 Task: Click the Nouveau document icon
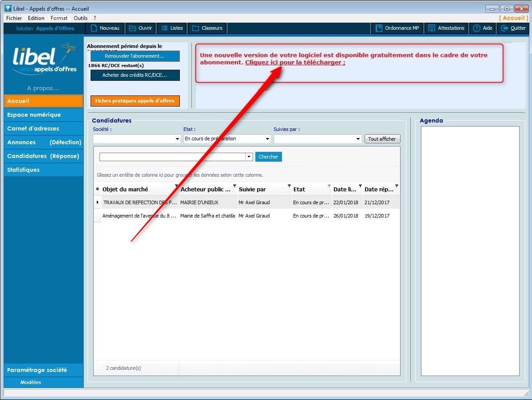tap(94, 28)
